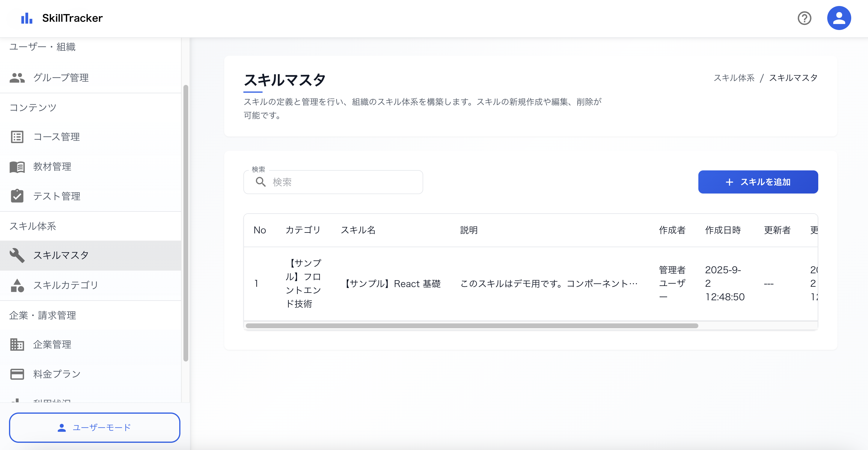Click the 企業管理 building icon
This screenshot has width=868, height=450.
[x=16, y=344]
